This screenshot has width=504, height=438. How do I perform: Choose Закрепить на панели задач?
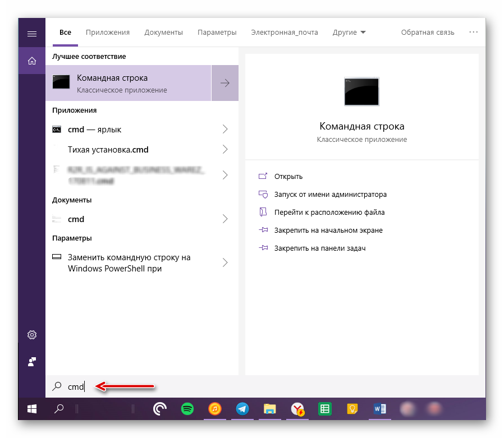(x=320, y=248)
